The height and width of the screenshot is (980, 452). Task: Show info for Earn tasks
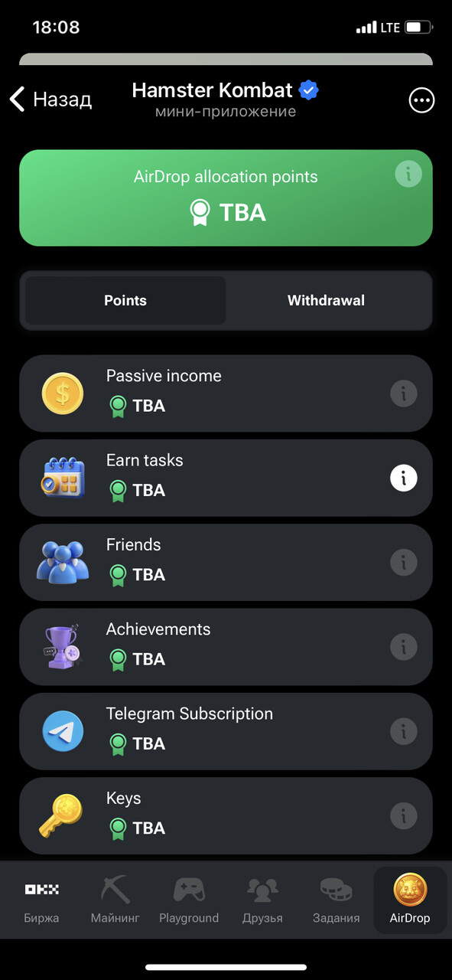404,479
